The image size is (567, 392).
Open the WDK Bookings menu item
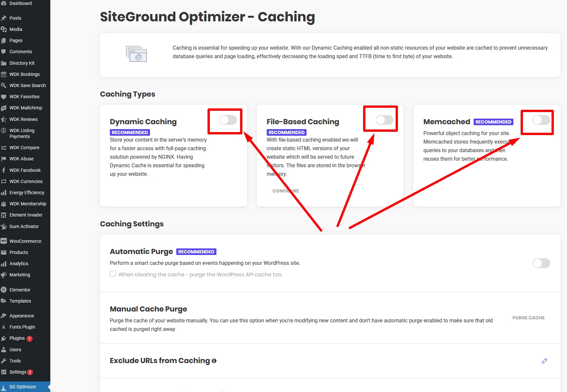tap(25, 74)
